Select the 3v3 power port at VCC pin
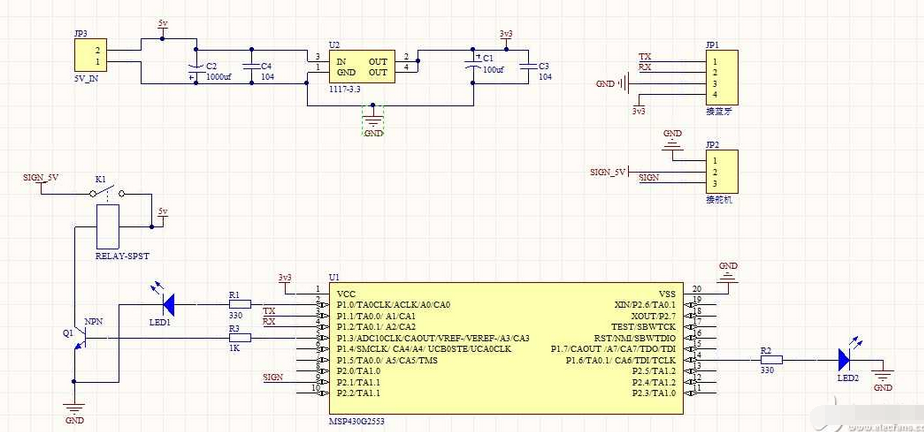Image resolution: width=924 pixels, height=432 pixels. 285,284
